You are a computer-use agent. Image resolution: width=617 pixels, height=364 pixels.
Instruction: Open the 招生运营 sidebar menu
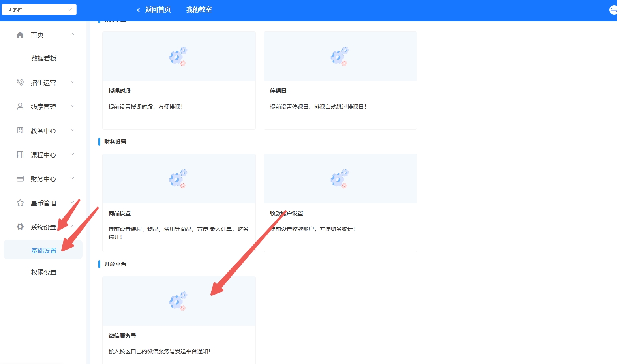pyautogui.click(x=43, y=83)
